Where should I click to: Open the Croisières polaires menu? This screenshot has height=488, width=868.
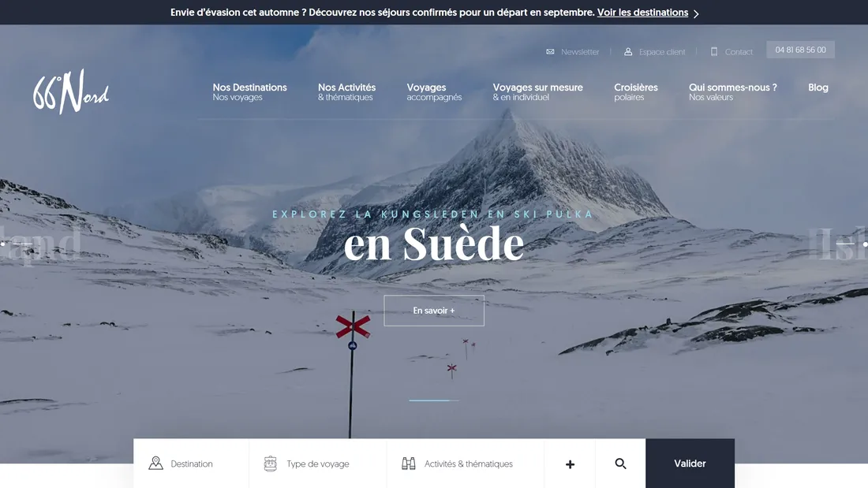pos(635,92)
